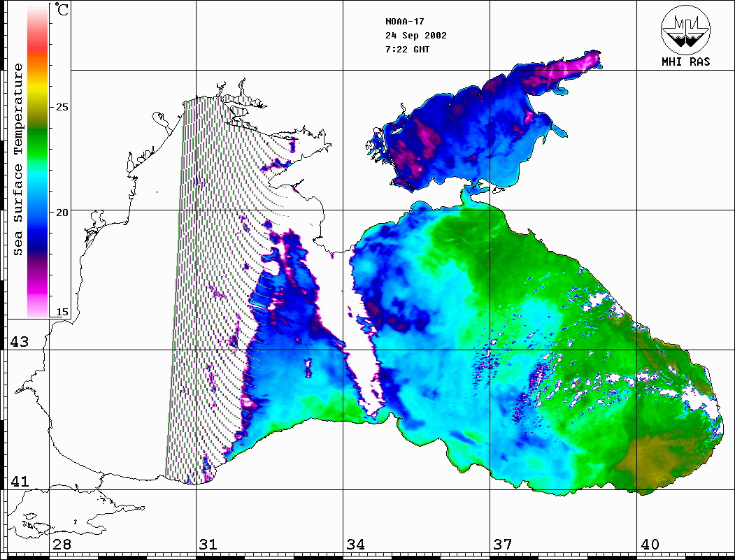Click longitude label 37
Screen dimensions: 735x560
click(503, 545)
